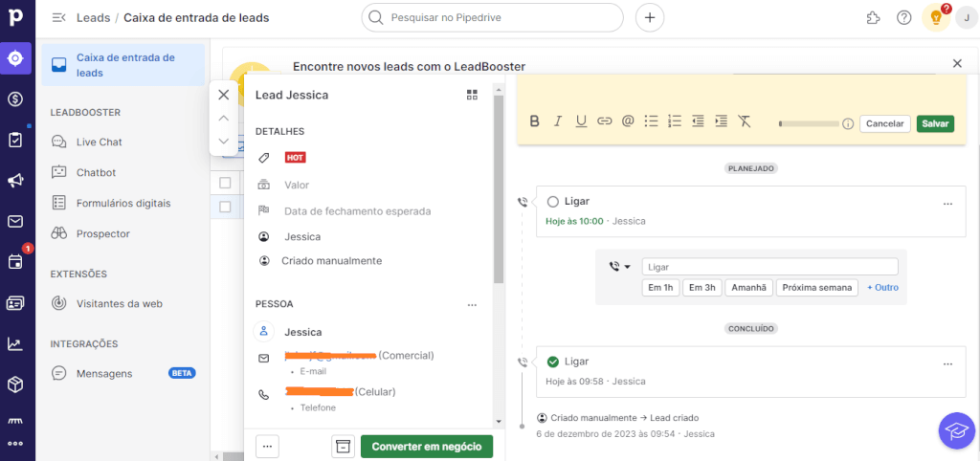Schedule activity Amanhã
This screenshot has height=461, width=980.
coord(749,288)
